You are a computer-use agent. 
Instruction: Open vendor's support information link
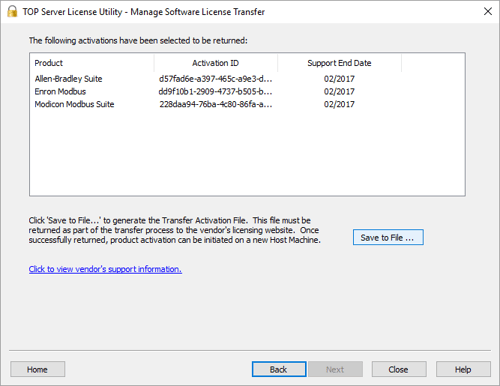point(105,269)
